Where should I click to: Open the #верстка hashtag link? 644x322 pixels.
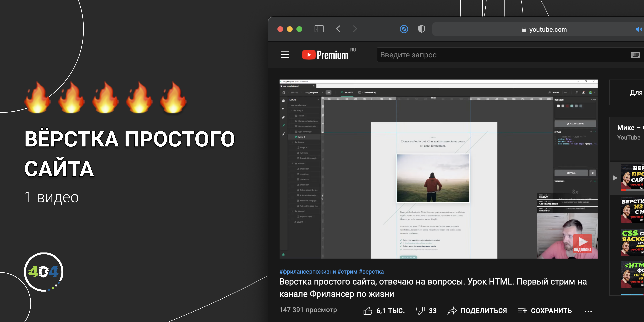371,272
